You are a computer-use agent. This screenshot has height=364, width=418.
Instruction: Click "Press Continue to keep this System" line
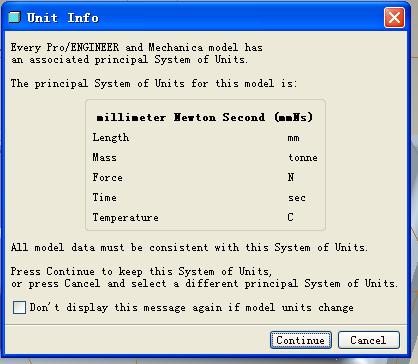(141, 271)
